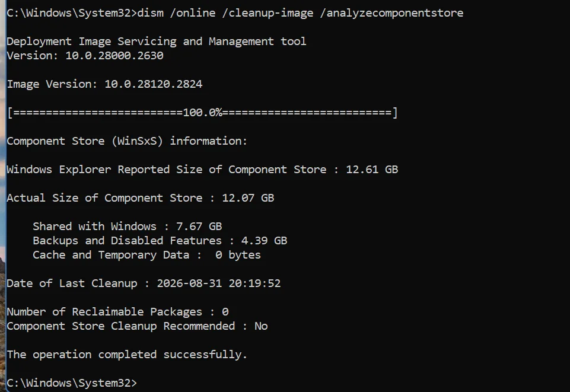Screen dimensions: 570x392
Task: Click the 100.0% progress bar line
Action: coord(202,113)
